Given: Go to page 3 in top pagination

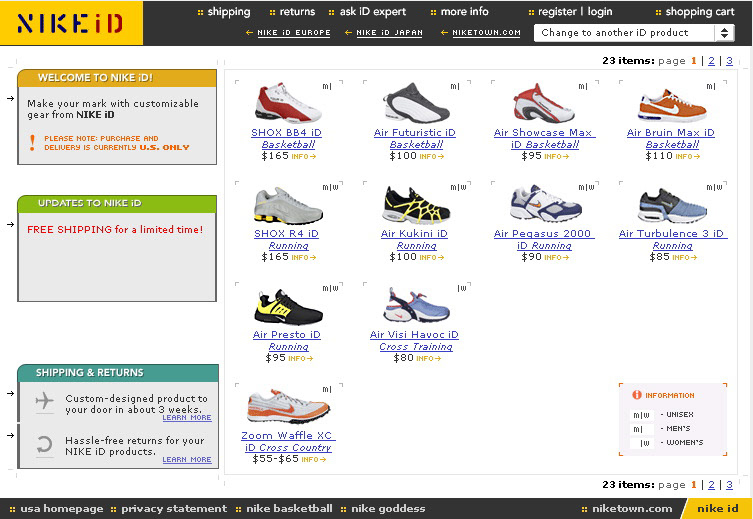Looking at the screenshot, I should 729,60.
